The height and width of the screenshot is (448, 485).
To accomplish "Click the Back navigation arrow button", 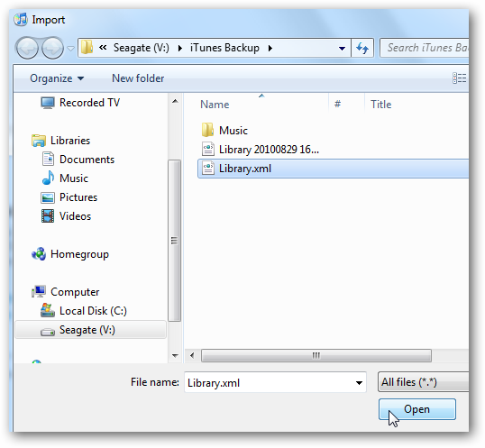I will [x=27, y=48].
